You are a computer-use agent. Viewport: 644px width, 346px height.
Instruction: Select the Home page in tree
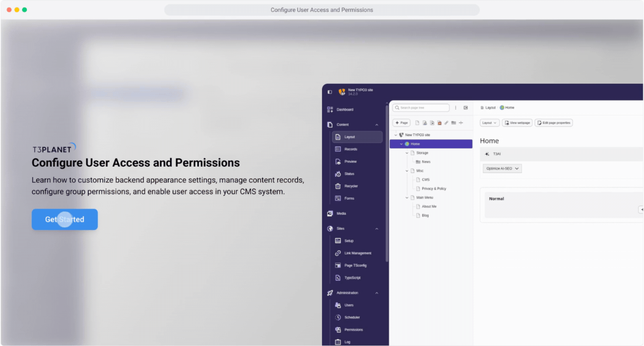click(431, 144)
